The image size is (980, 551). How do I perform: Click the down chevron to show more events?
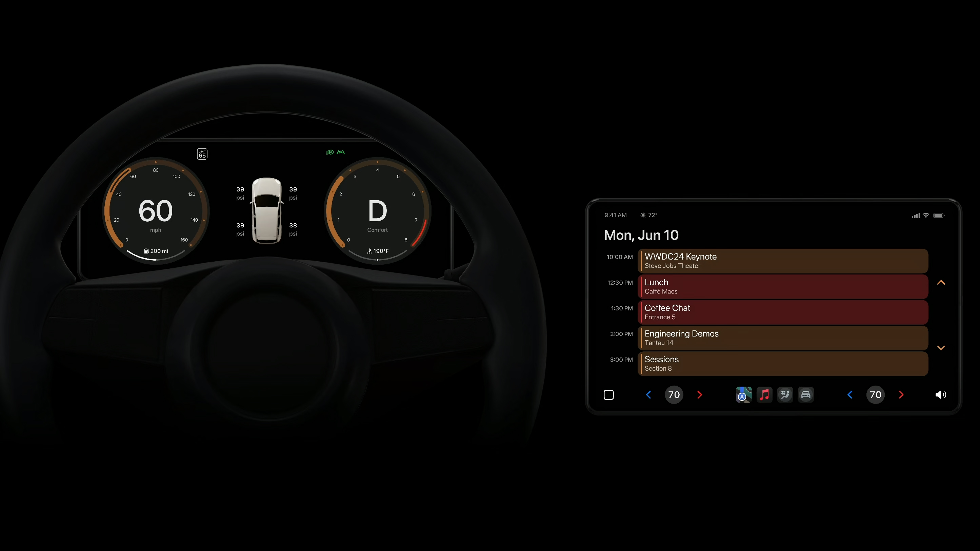(x=941, y=348)
